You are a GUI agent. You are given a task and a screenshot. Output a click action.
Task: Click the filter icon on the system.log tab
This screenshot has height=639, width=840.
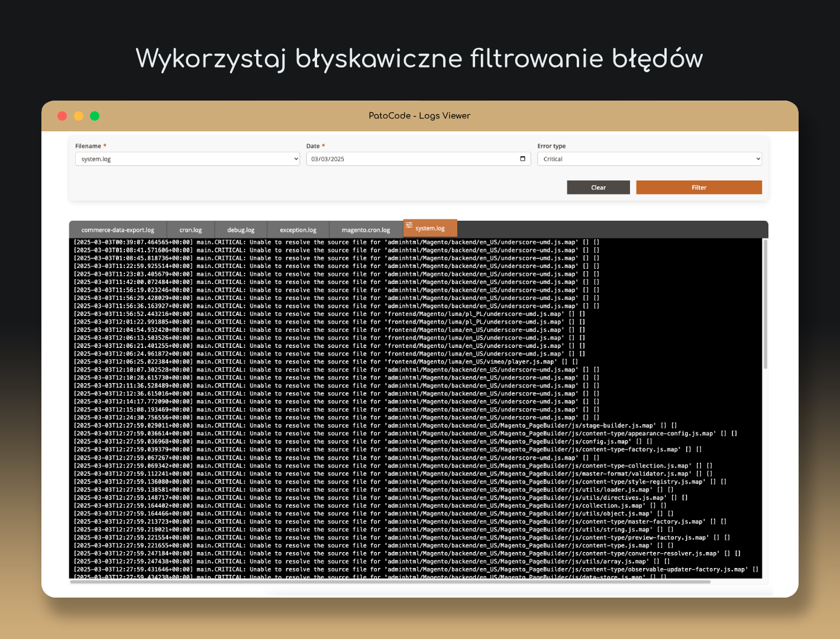[x=409, y=227]
